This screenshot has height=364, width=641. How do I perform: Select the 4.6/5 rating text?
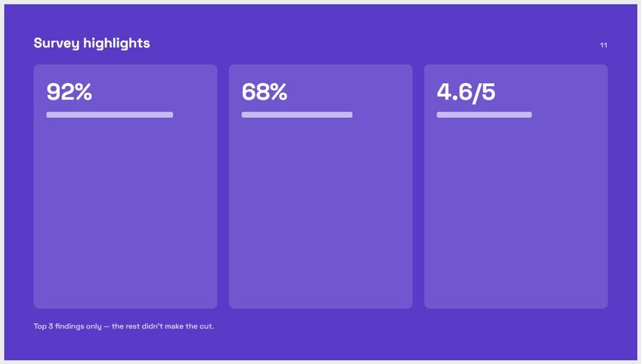tap(466, 92)
